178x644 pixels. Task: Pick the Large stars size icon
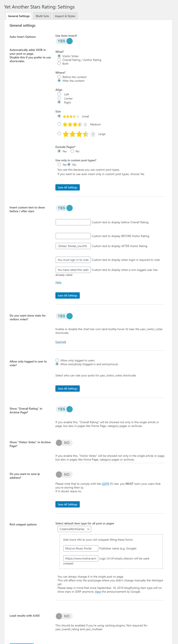click(79, 134)
